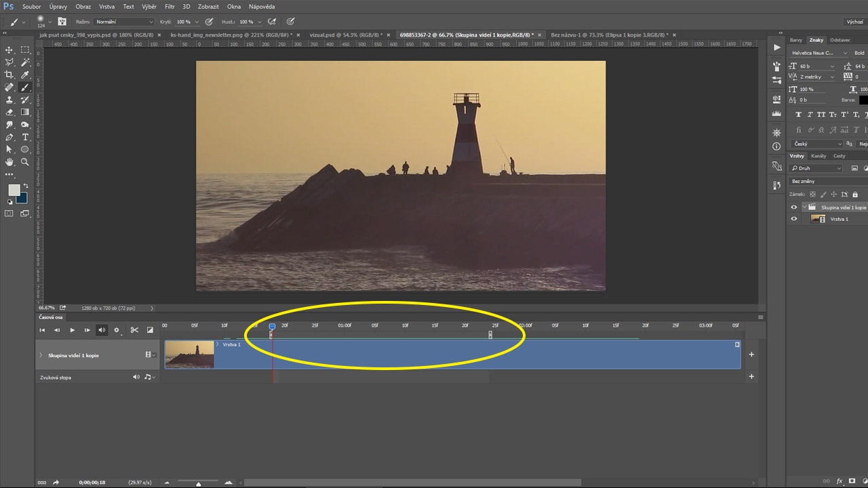Select the Ellipse shape tool
This screenshot has width=868, height=488.
[25, 149]
